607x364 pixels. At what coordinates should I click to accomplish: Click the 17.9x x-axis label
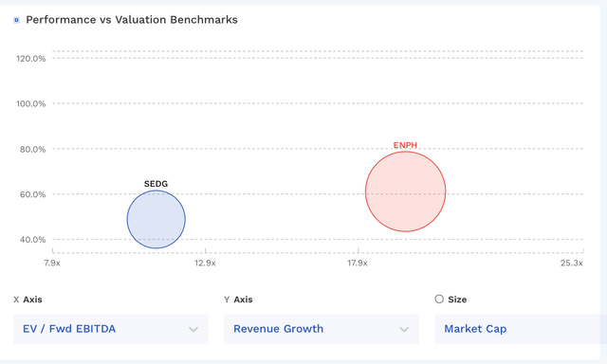pyautogui.click(x=358, y=263)
